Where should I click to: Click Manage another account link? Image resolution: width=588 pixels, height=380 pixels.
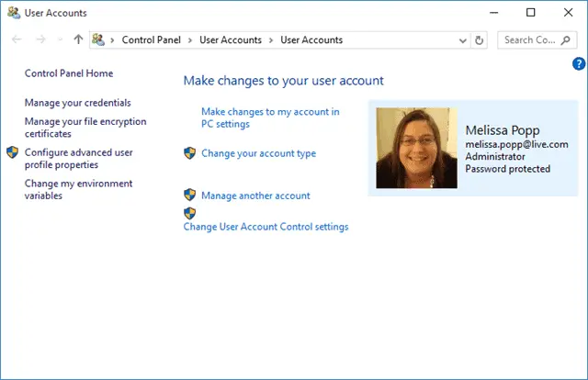255,196
